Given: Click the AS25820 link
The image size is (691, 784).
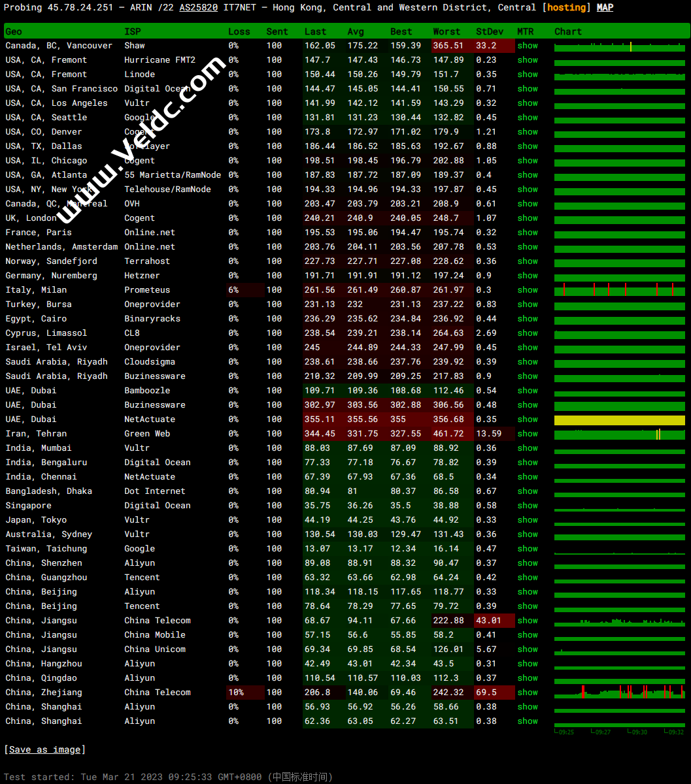Looking at the screenshot, I should 198,8.
